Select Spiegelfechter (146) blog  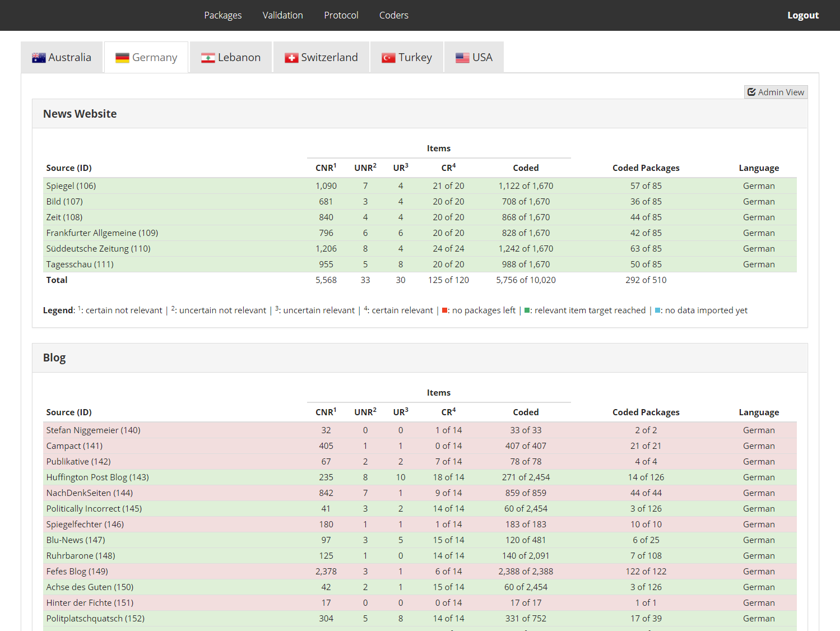pos(420,524)
